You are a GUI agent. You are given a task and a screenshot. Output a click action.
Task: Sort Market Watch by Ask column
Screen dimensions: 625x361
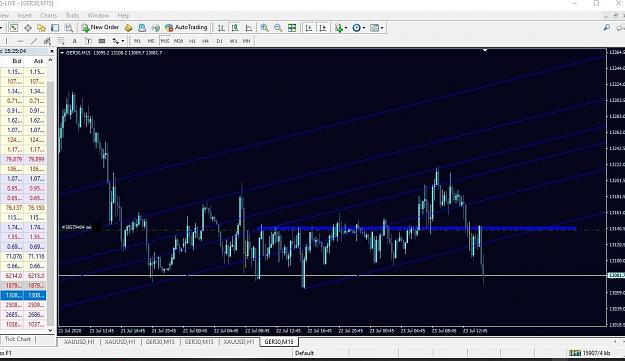pyautogui.click(x=38, y=61)
